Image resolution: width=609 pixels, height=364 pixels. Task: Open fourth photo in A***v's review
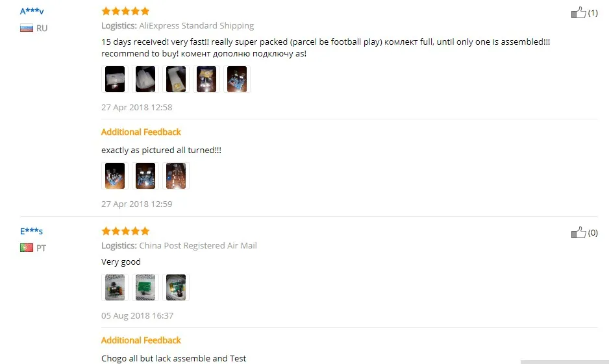coord(206,79)
